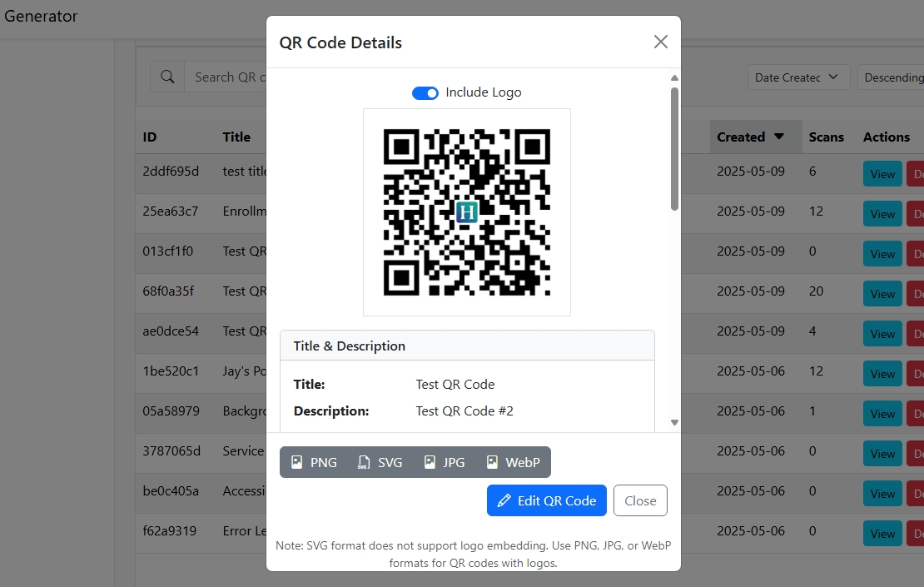Click the scroll up arrow in the dialog
This screenshot has height=587, width=924.
675,77
